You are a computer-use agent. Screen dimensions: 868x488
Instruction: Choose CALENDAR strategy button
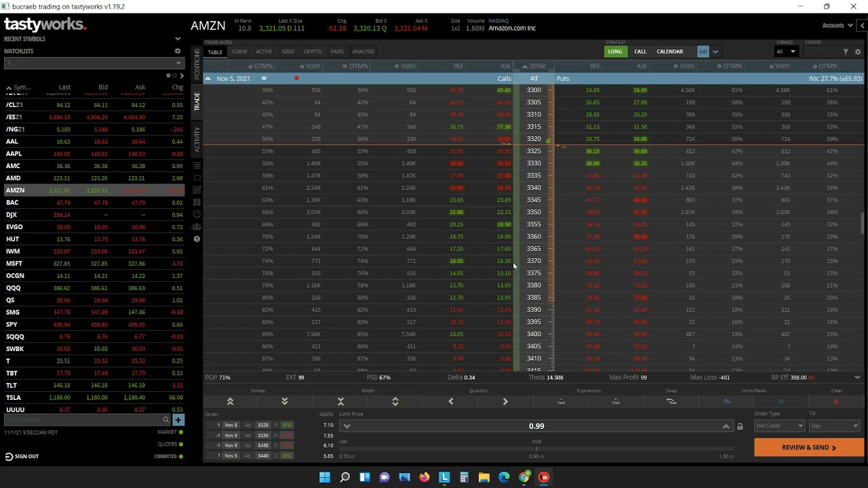click(670, 52)
